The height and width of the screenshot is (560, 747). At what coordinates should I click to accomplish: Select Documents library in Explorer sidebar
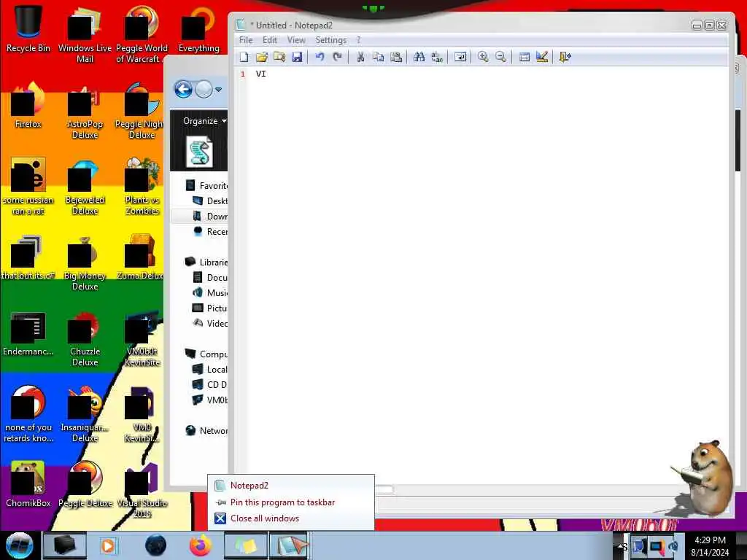(209, 277)
